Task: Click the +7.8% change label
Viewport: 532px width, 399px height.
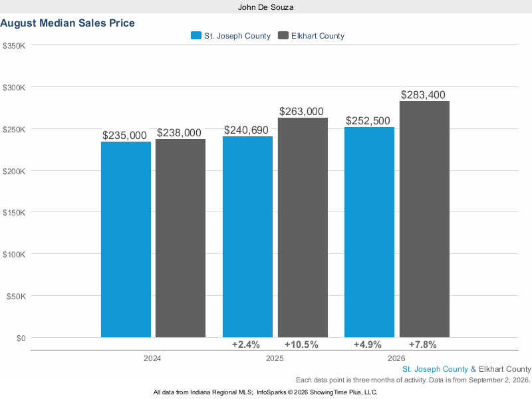Action: pos(423,344)
